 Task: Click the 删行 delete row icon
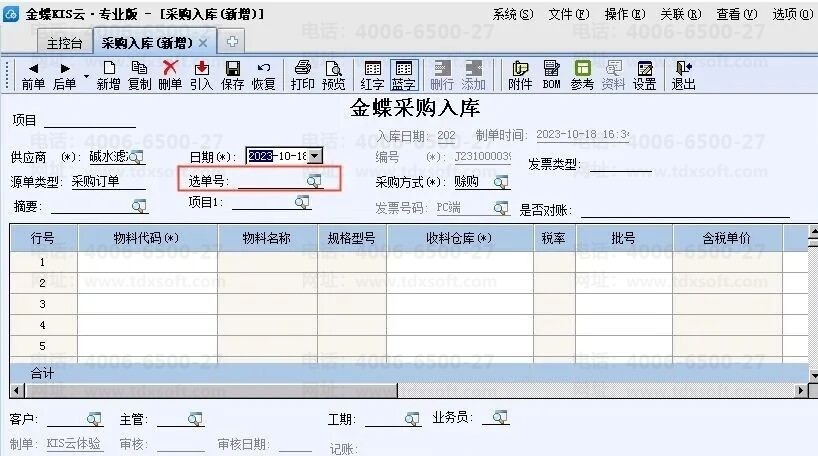click(442, 76)
